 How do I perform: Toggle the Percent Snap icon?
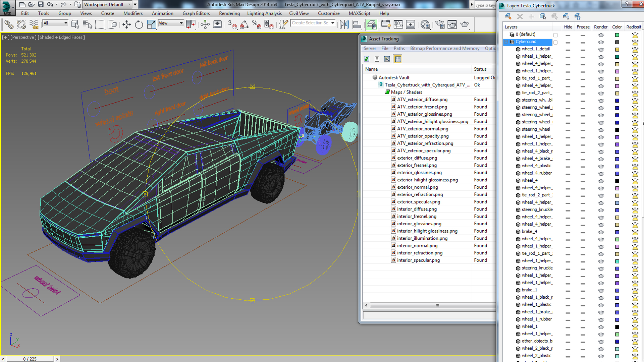(257, 24)
